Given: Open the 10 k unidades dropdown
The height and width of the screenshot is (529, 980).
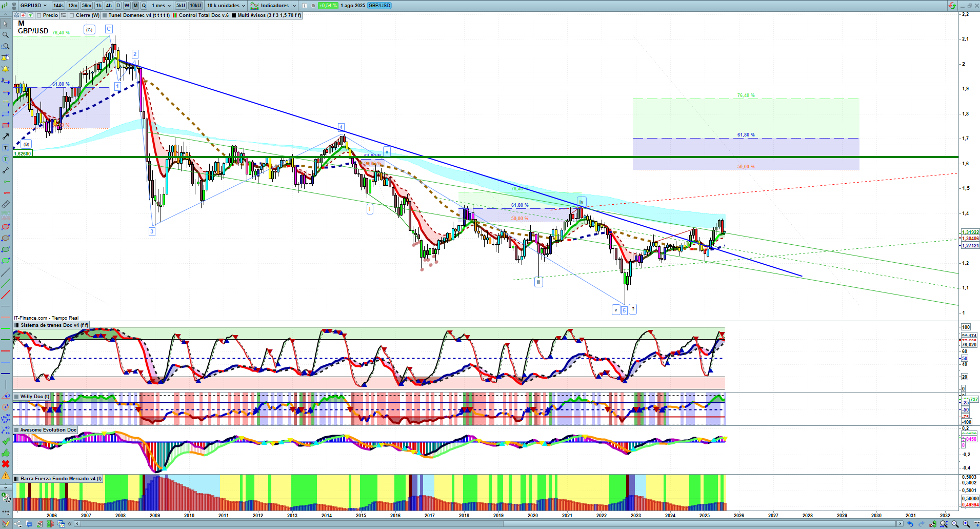Looking at the screenshot, I should click(226, 6).
